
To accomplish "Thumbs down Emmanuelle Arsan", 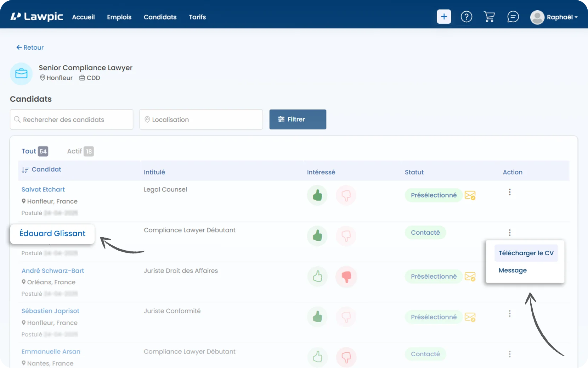I will point(346,357).
